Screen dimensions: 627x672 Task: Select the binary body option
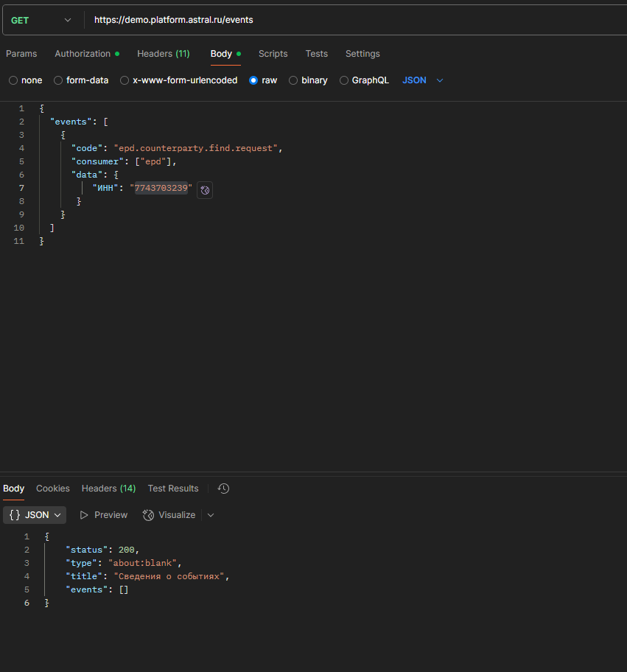tap(293, 80)
